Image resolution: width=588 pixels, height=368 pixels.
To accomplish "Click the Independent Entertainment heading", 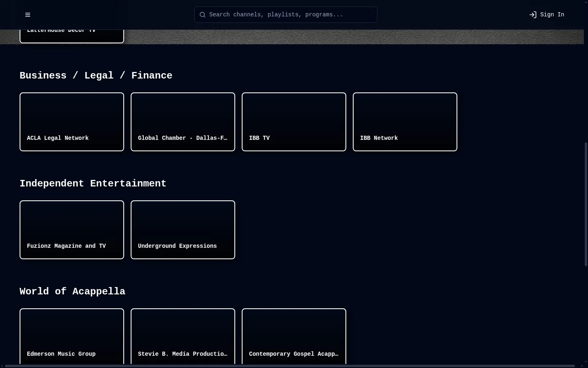I will coord(93,184).
